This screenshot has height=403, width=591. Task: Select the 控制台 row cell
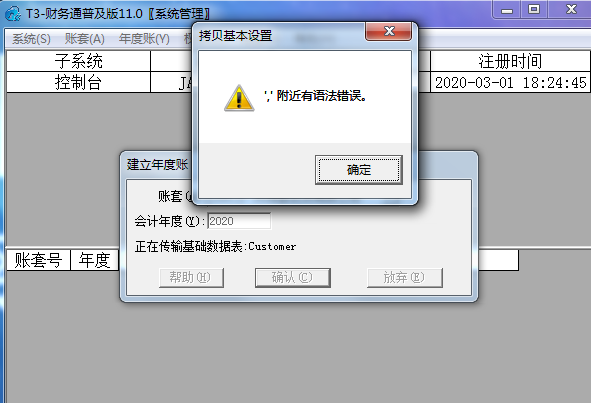(78, 82)
